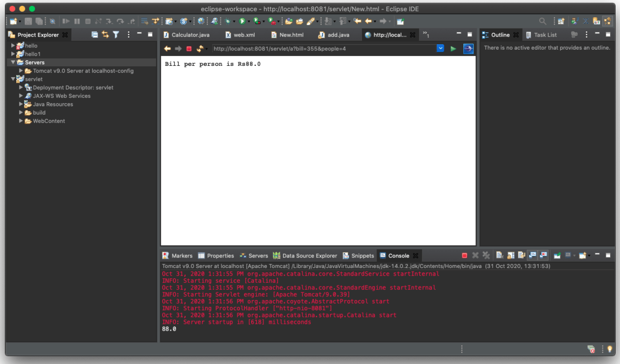This screenshot has height=364, width=620.
Task: Open the Servers tab in bottom panel
Action: [257, 256]
